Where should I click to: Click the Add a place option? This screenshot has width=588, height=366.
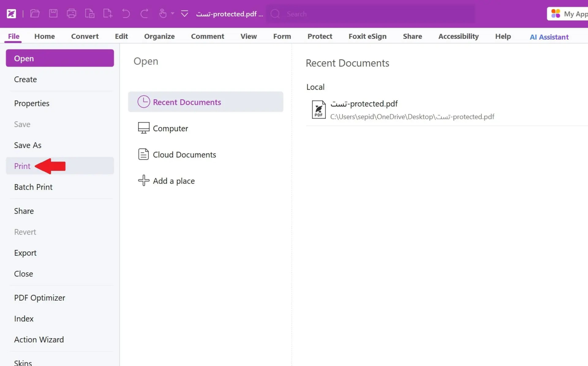[205, 181]
